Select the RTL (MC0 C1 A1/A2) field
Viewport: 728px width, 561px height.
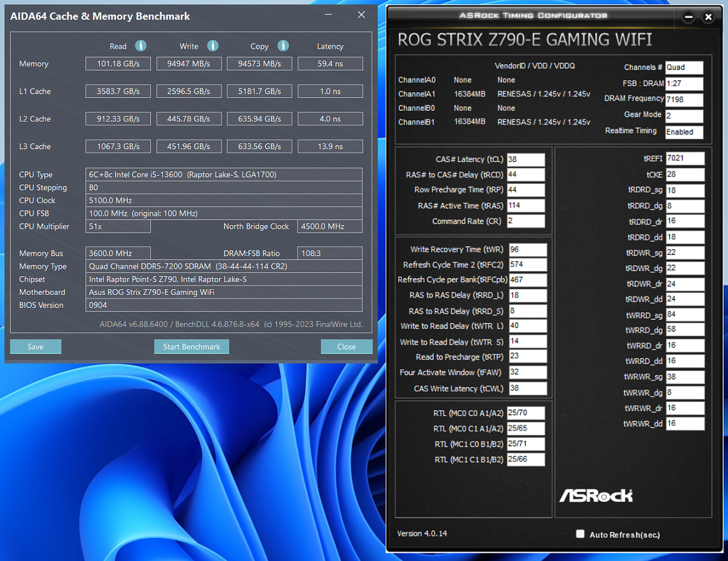click(526, 428)
